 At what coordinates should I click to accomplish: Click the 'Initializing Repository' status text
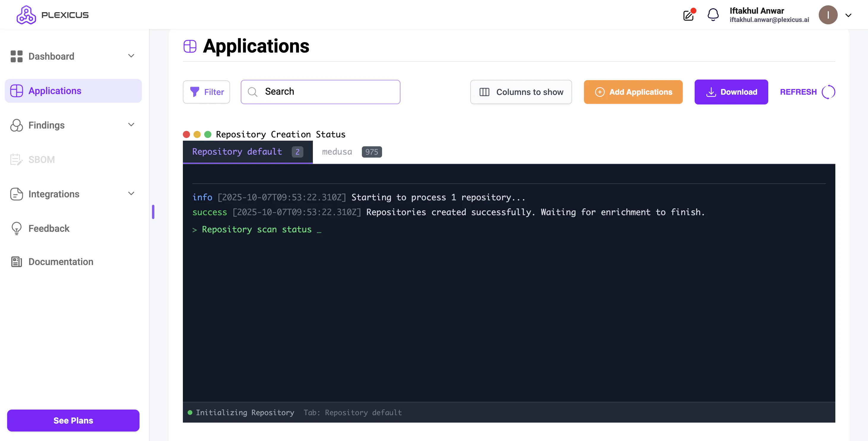click(x=245, y=413)
